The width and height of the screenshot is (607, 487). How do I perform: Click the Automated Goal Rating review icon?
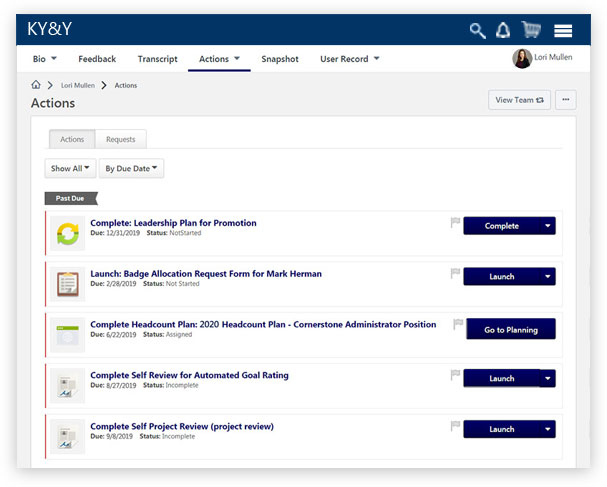click(68, 386)
